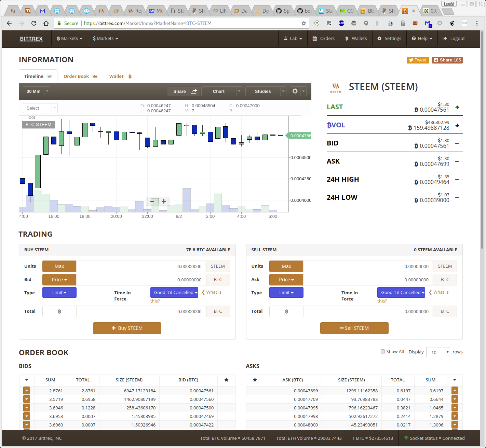Screen dimensions: 486x448
Task: Click What is this link in buy panel
Action: point(211,292)
